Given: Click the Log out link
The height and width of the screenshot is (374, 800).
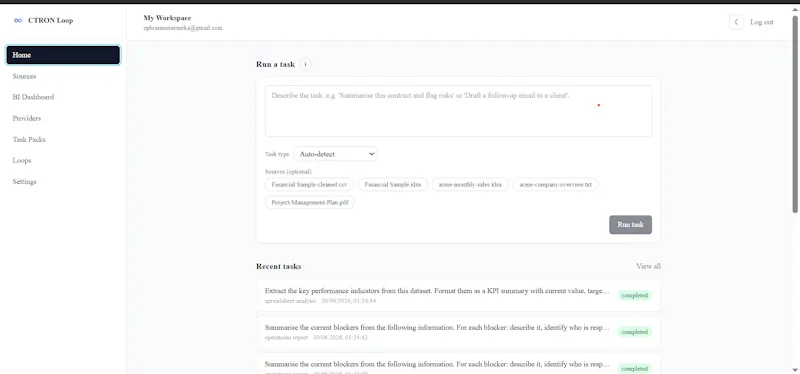Looking at the screenshot, I should (761, 22).
